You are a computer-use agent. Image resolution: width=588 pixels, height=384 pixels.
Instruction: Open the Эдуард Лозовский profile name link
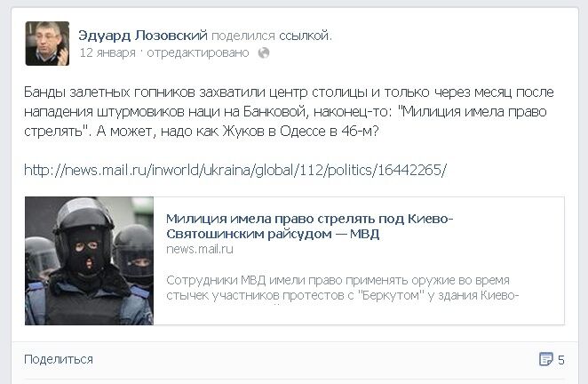(143, 36)
